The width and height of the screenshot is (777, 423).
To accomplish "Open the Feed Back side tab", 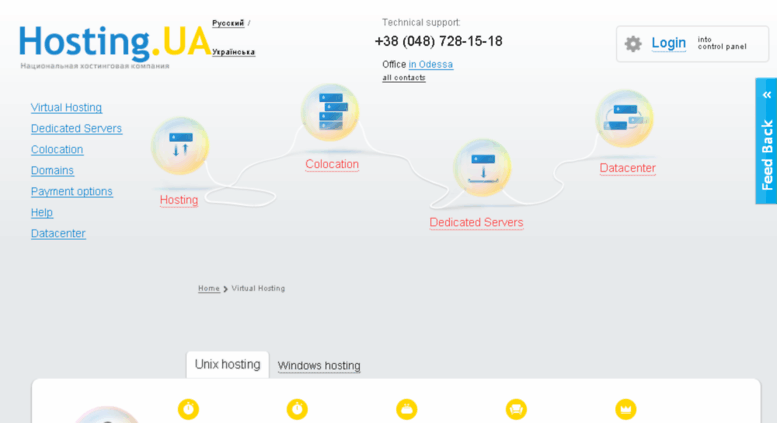I will coord(766,141).
